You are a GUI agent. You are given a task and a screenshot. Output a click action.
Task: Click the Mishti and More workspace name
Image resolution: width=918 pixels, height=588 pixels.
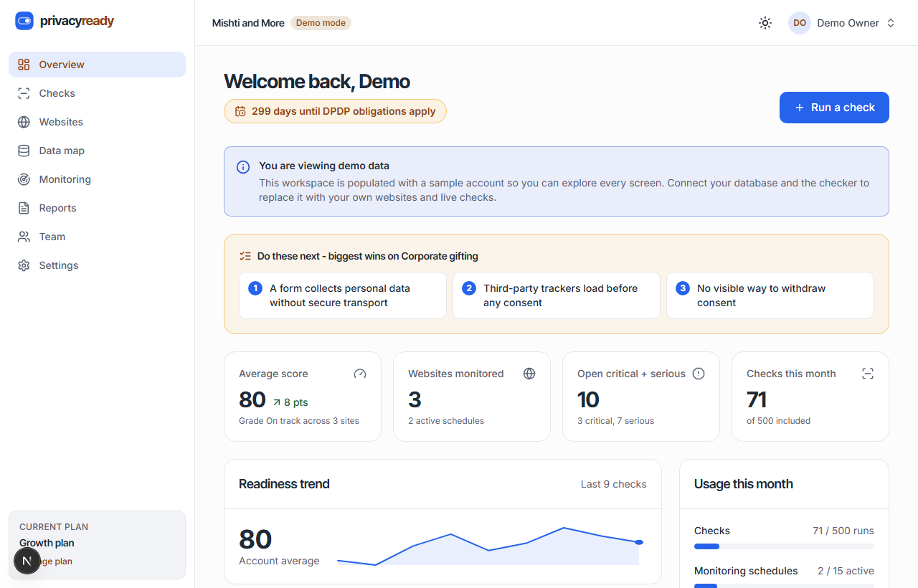248,23
